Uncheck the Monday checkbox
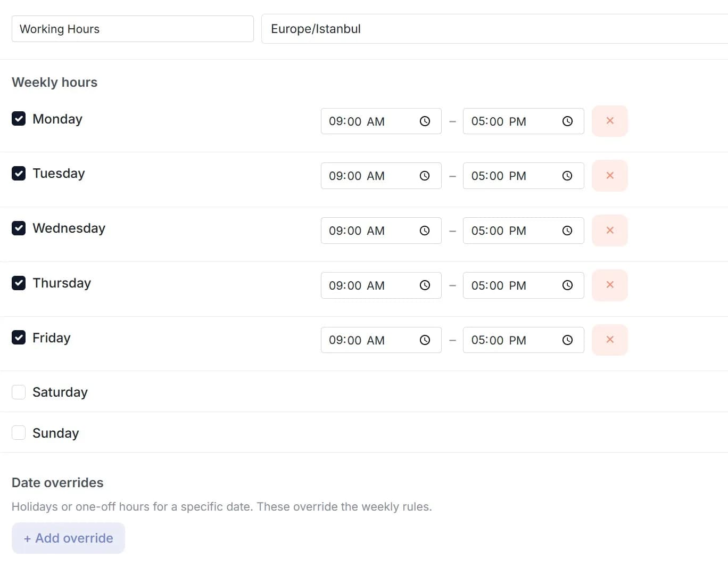This screenshot has width=728, height=566. pyautogui.click(x=19, y=119)
